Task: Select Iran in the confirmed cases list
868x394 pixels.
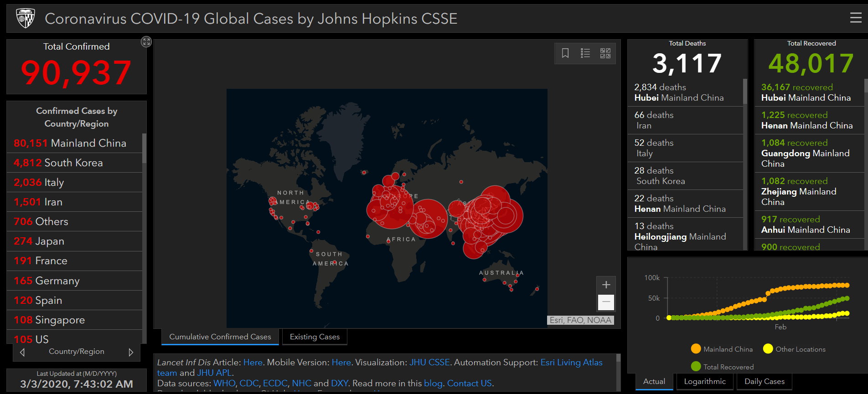Action: pyautogui.click(x=75, y=202)
